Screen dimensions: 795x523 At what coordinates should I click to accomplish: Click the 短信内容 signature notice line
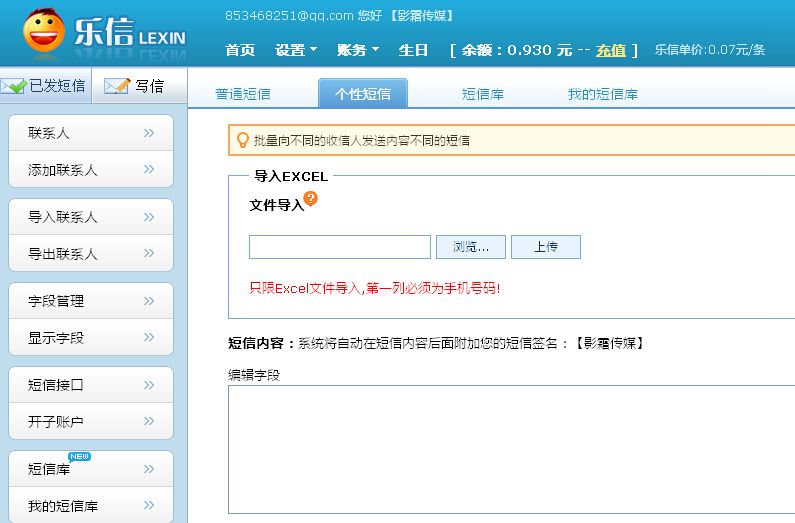pos(436,344)
